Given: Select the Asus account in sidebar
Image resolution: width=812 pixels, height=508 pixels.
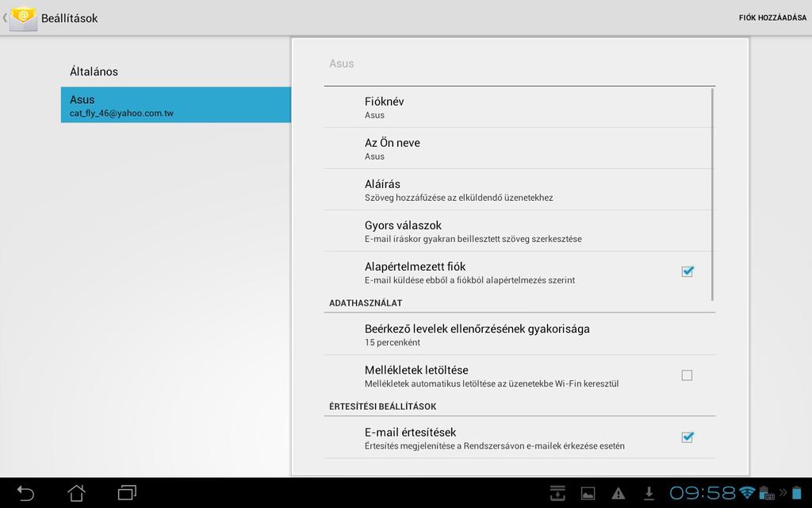Looking at the screenshot, I should pyautogui.click(x=175, y=105).
